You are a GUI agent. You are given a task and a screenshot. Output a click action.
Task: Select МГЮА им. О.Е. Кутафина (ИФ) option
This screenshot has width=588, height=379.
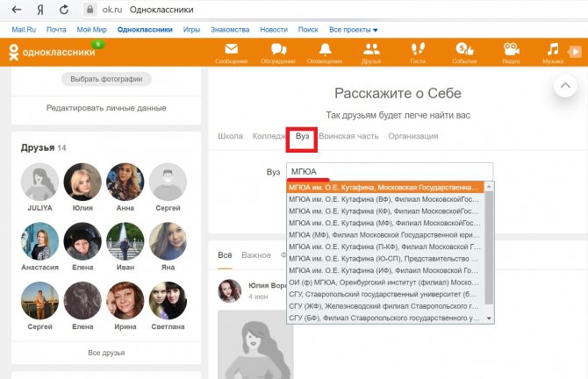(385, 270)
